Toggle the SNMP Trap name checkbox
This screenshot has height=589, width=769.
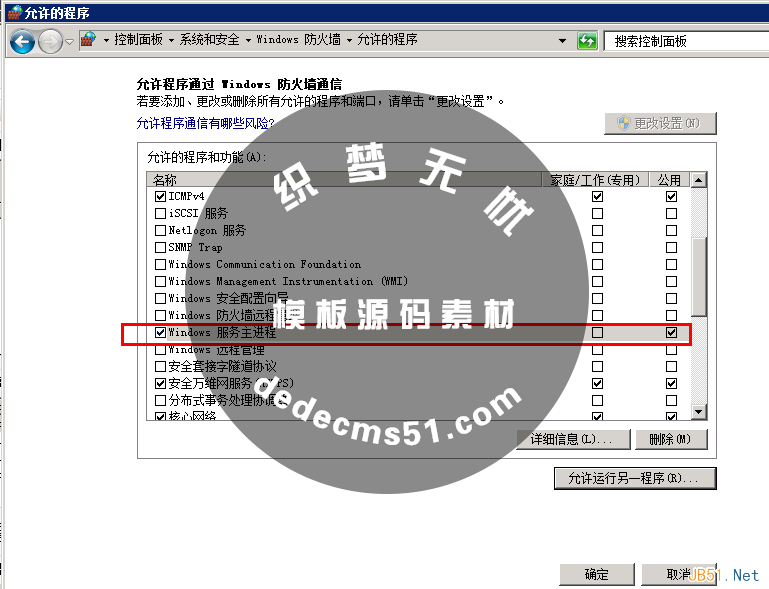(x=160, y=247)
